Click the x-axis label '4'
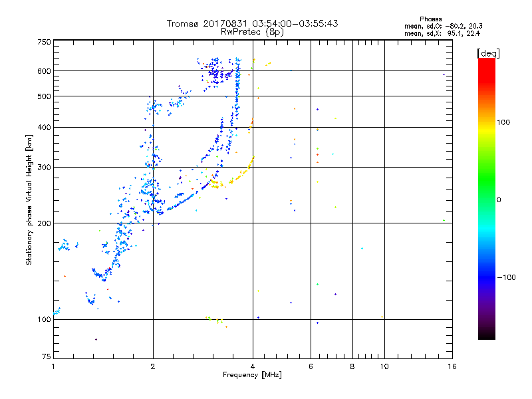This screenshot has width=532, height=399. [x=253, y=366]
